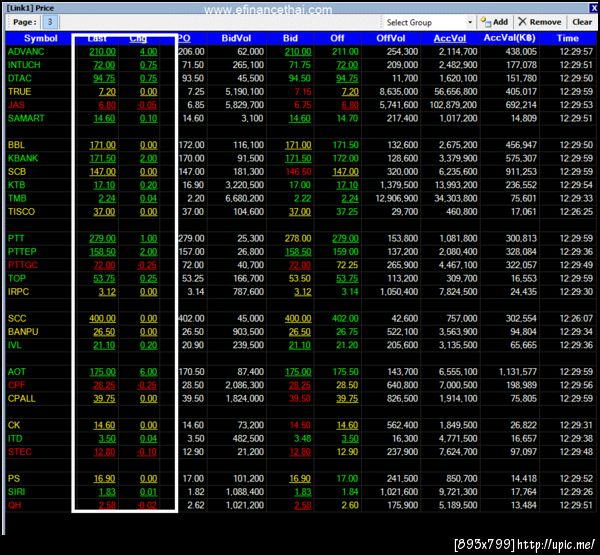Click TRUE BidVol 5,190,100
600x555 pixels.
[245, 92]
